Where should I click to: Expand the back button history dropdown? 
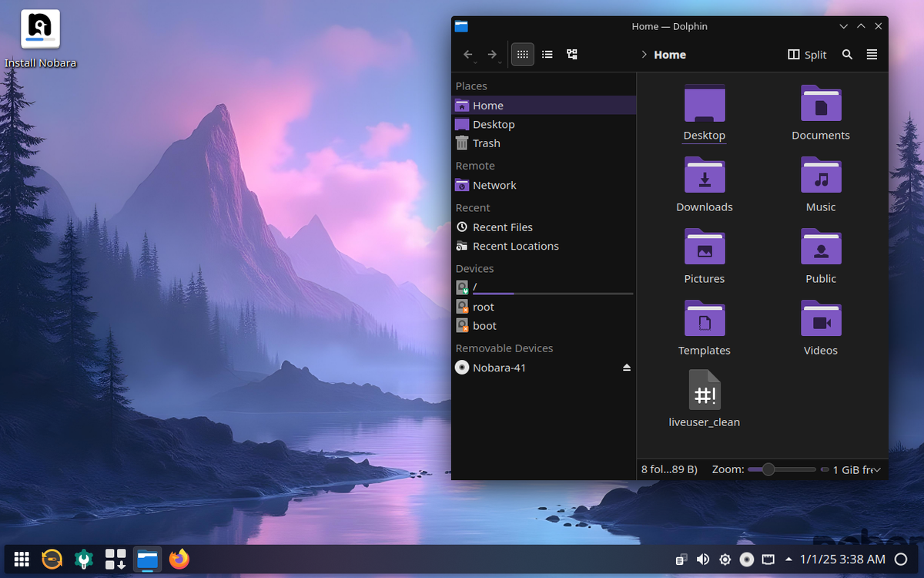pyautogui.click(x=475, y=61)
